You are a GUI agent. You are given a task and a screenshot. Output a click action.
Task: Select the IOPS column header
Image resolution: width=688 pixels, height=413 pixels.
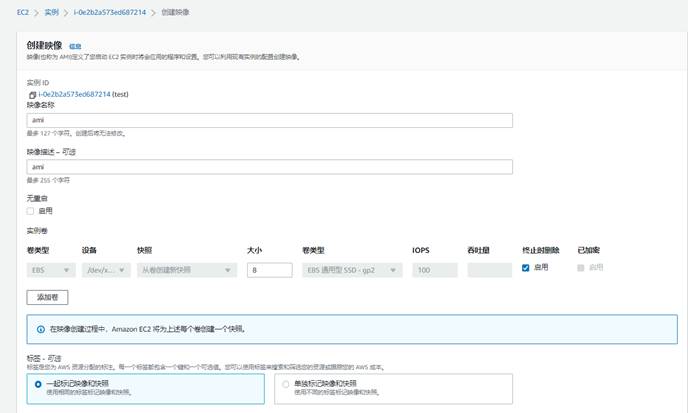[x=421, y=250]
